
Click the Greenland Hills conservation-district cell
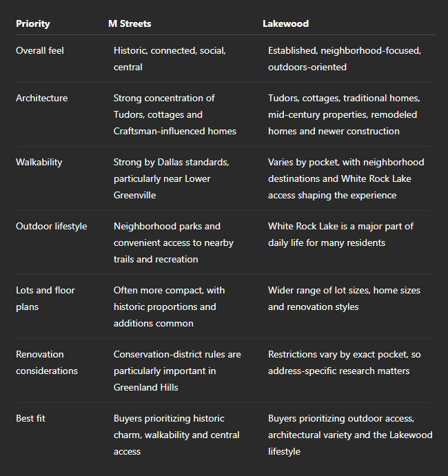click(x=177, y=371)
